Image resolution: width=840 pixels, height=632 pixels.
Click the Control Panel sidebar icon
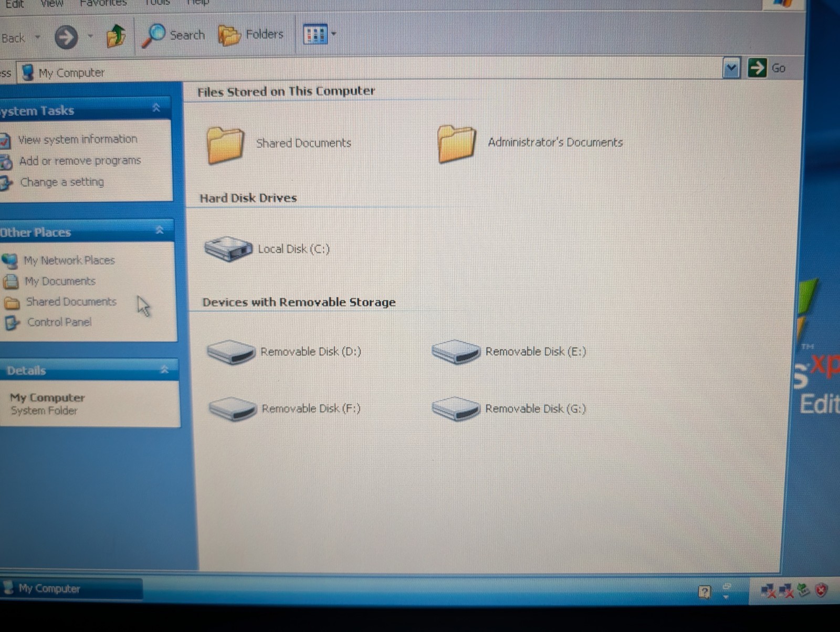coord(12,323)
